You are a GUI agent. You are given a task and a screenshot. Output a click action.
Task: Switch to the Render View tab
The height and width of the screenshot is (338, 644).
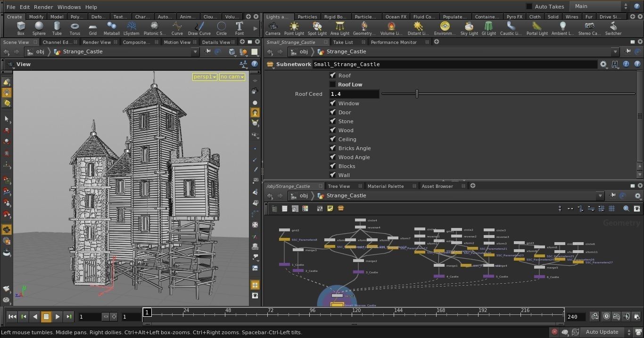tap(97, 42)
